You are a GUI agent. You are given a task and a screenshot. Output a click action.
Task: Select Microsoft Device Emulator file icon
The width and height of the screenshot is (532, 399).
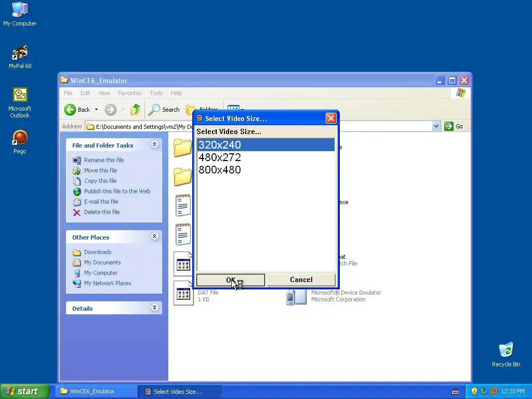(296, 296)
